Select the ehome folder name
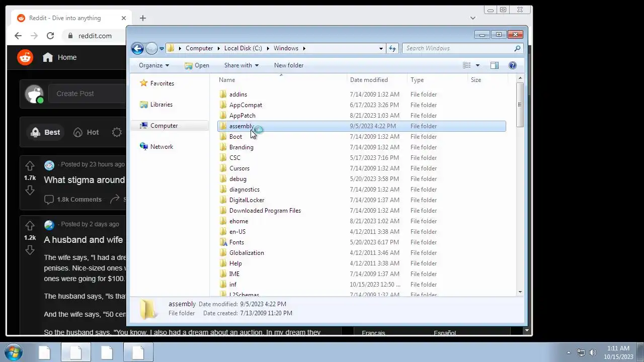 pos(238,221)
